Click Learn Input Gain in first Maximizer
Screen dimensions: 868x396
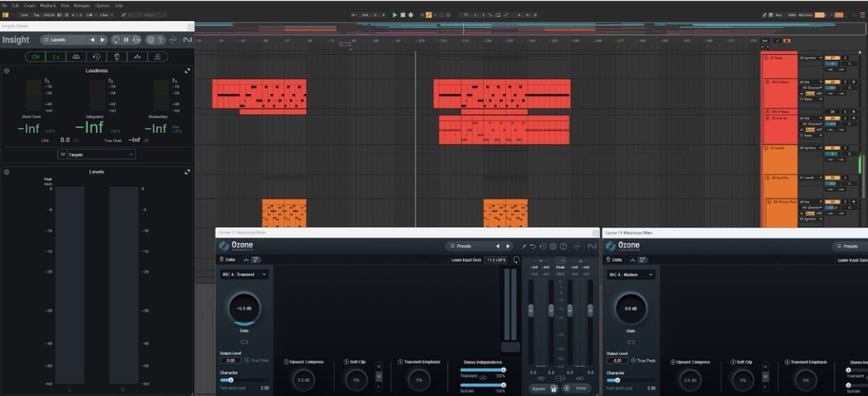467,259
